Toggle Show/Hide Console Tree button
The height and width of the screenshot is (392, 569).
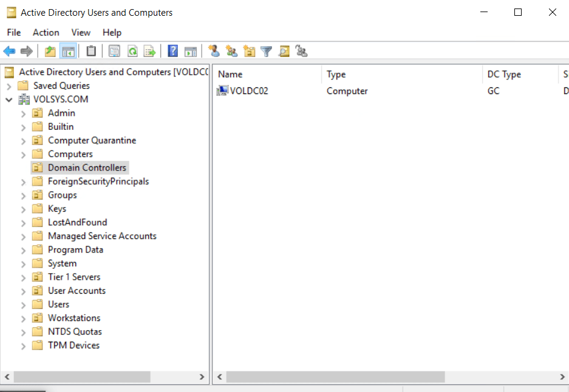tap(67, 52)
